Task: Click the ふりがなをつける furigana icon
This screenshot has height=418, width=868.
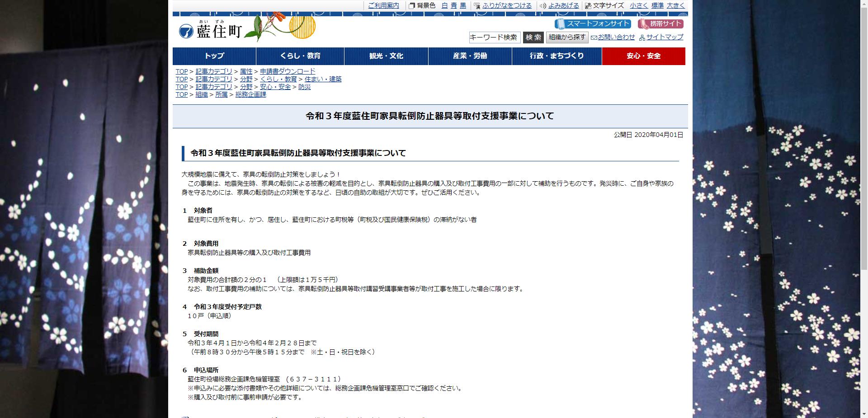Action: coord(476,6)
